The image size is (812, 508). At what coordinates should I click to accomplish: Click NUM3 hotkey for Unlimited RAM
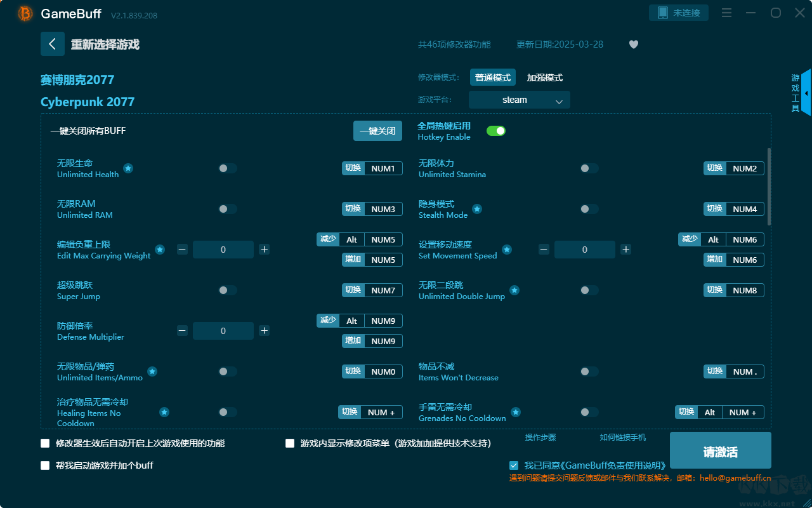click(383, 209)
